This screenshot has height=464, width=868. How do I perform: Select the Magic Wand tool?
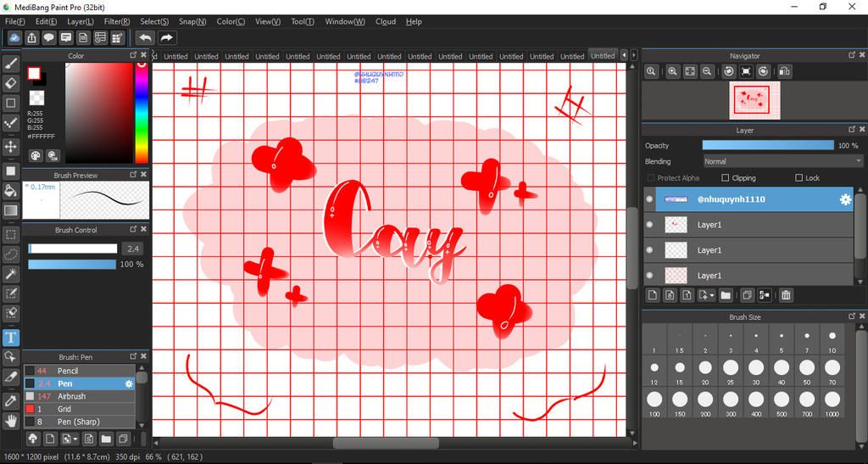pos(10,273)
